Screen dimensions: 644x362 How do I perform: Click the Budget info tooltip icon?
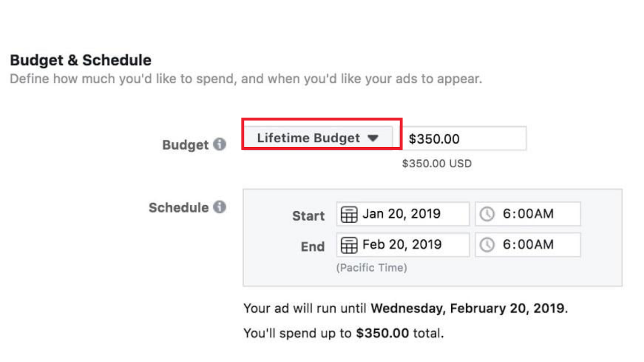219,144
